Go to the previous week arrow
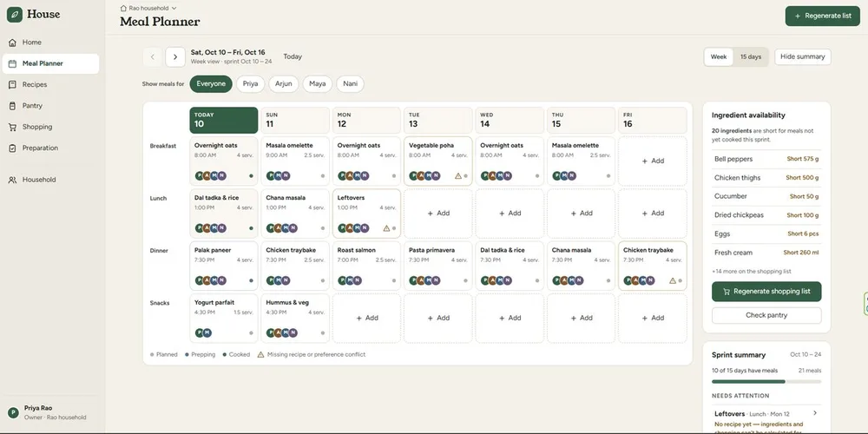 [x=153, y=57]
